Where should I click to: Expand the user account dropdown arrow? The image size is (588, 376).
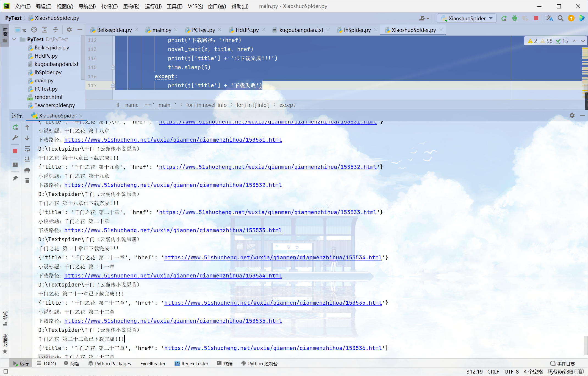[428, 19]
